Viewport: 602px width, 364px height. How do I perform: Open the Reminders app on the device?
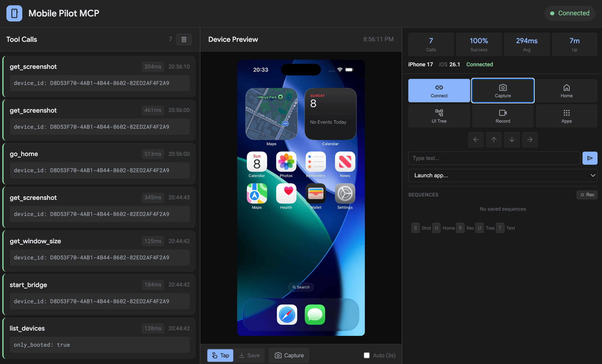pyautogui.click(x=316, y=162)
